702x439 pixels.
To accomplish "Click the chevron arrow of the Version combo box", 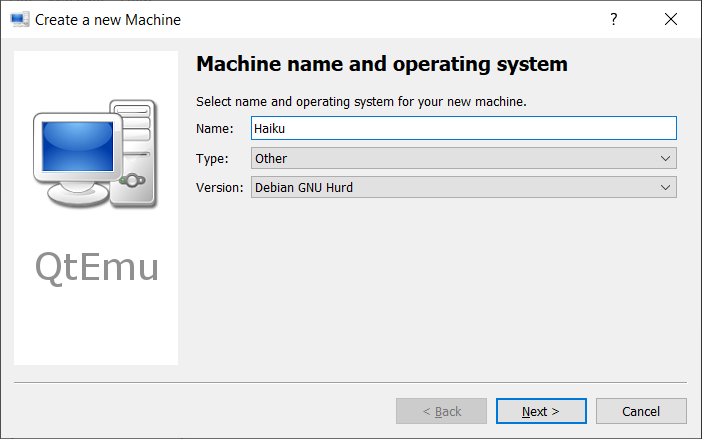I will click(666, 187).
